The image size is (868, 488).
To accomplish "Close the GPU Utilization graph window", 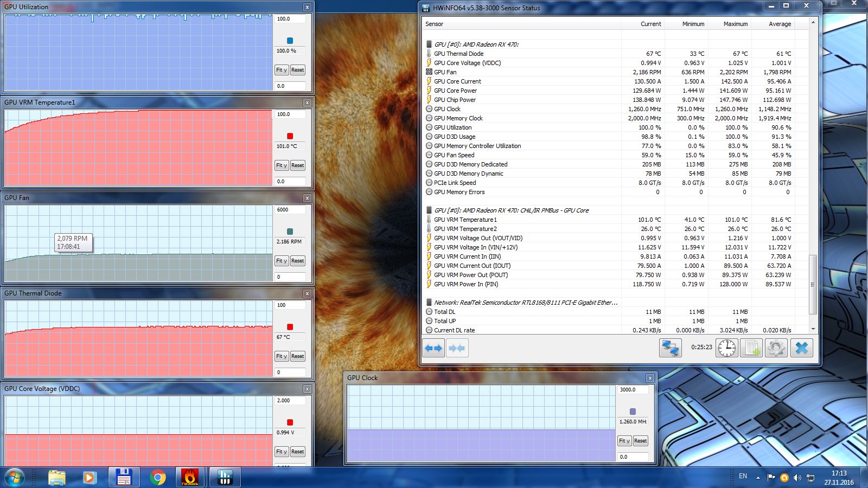I will [307, 7].
